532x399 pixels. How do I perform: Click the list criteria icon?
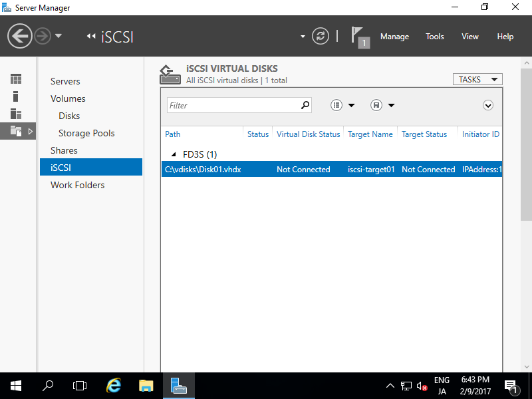click(336, 105)
